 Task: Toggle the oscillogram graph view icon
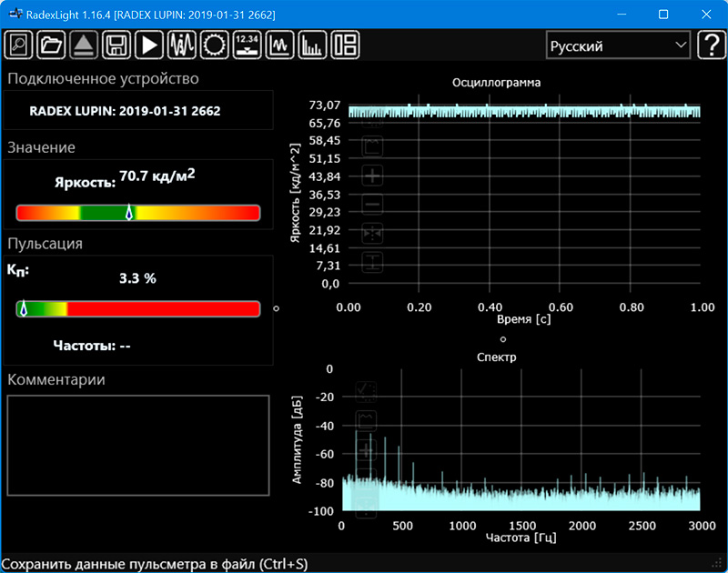pos(280,45)
